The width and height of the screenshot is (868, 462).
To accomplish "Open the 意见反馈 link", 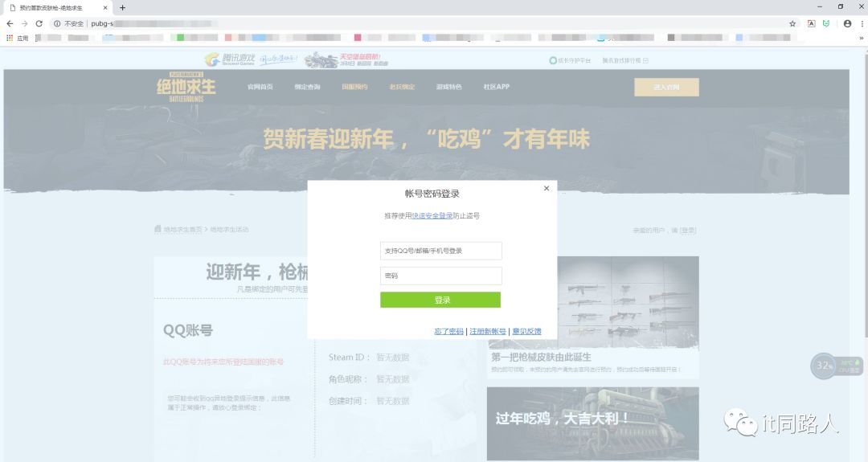I will [526, 331].
